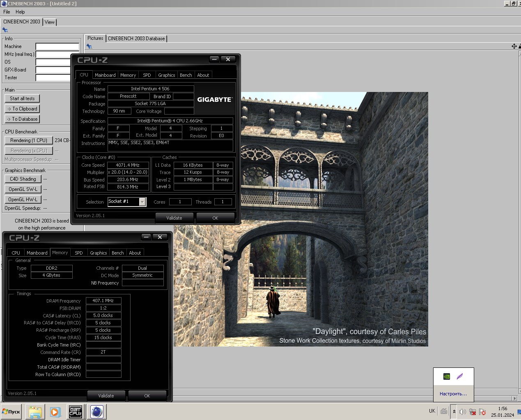Select the CINEBENCH 2003 main tab
The width and height of the screenshot is (521, 420).
[22, 22]
